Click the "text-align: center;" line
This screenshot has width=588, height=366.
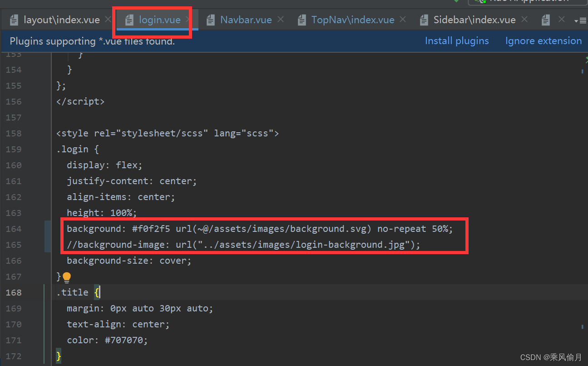(118, 324)
